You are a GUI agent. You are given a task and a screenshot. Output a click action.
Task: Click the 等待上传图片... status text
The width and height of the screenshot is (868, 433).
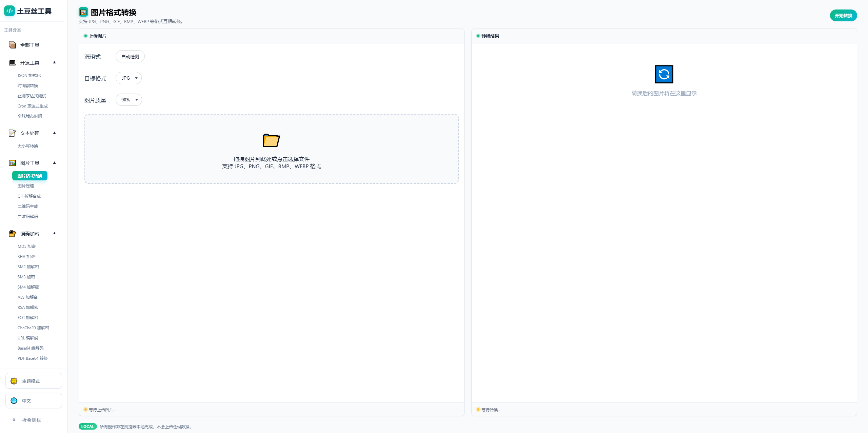(x=102, y=410)
